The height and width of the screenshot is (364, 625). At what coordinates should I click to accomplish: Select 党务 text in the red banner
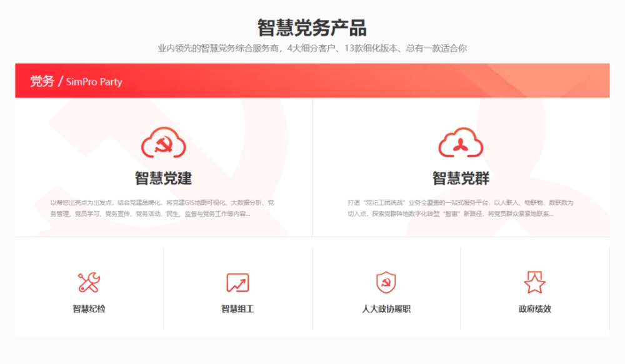(x=42, y=81)
